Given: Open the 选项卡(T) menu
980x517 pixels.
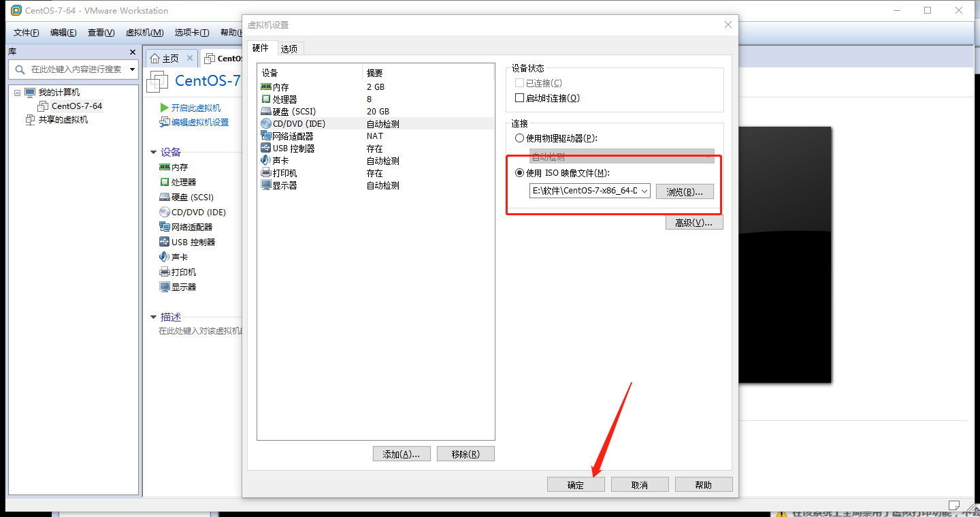Looking at the screenshot, I should pyautogui.click(x=192, y=33).
